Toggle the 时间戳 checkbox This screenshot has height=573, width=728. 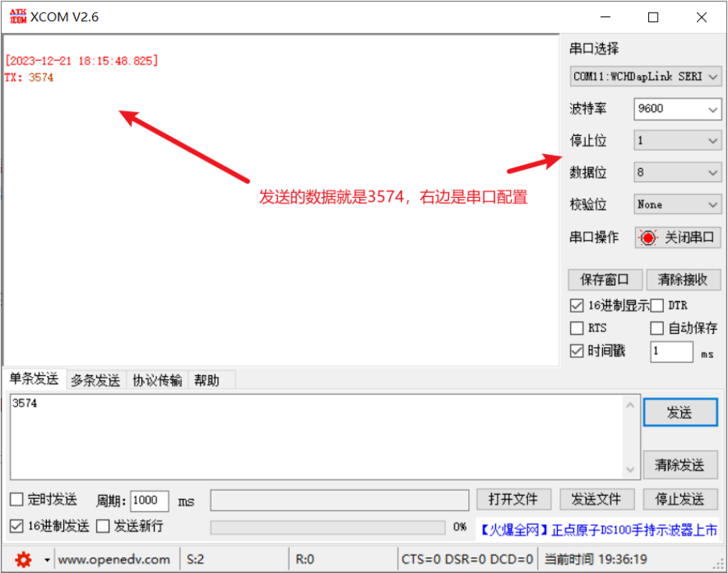pyautogui.click(x=577, y=351)
